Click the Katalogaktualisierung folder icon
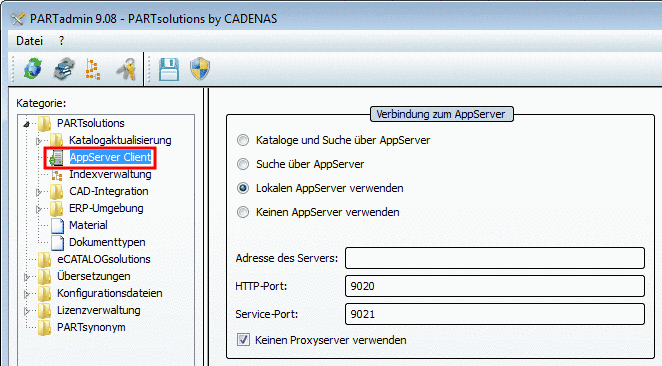 [x=57, y=141]
